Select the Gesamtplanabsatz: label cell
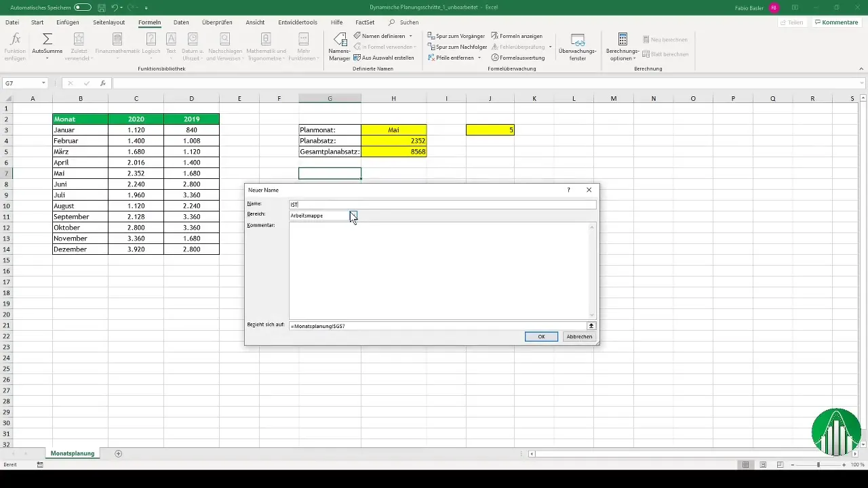The image size is (868, 488). [x=330, y=152]
